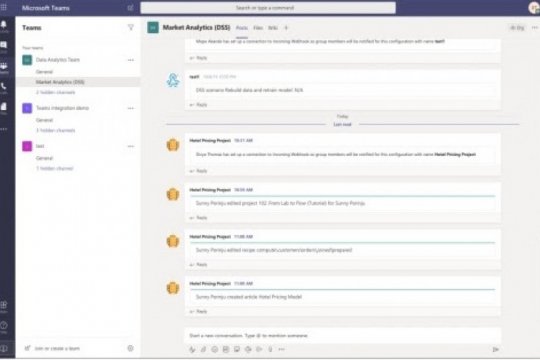Click the Market Analytics (DSS) channel title
Viewport: 540px width, 360px height.
coord(196,28)
